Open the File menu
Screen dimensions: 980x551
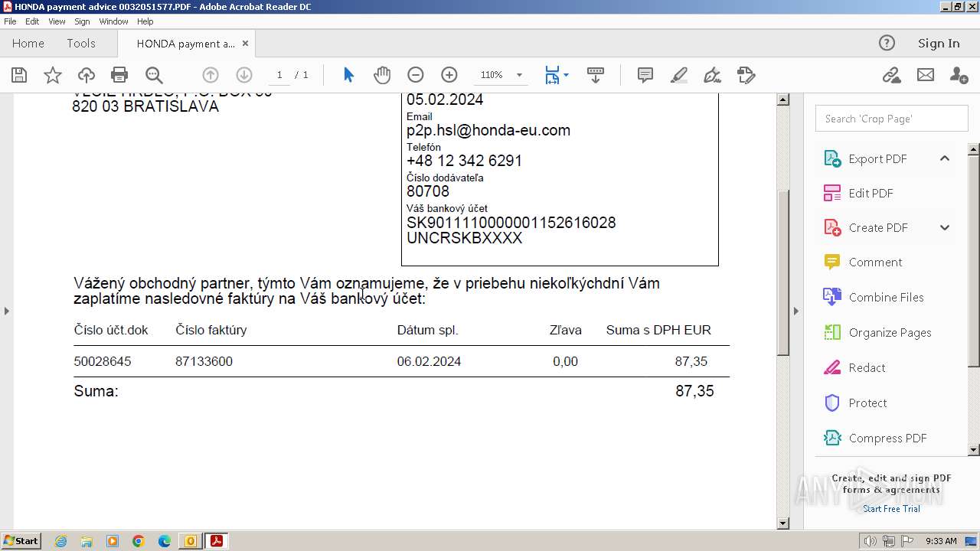tap(10, 21)
